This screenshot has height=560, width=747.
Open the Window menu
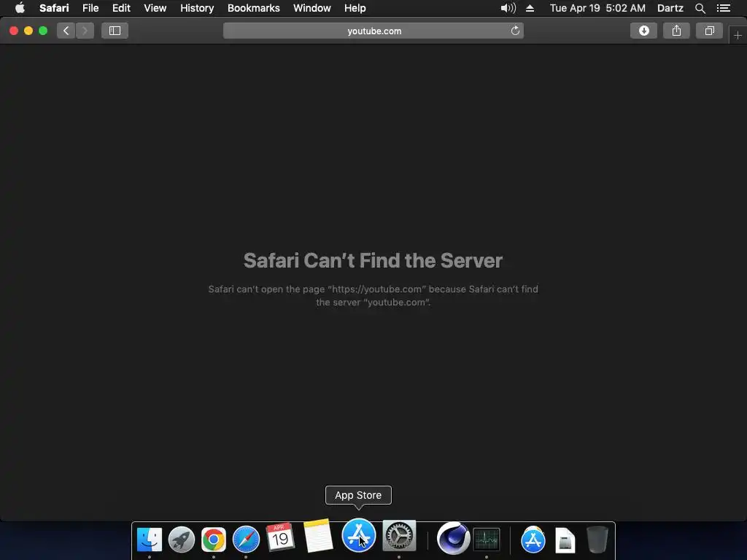(x=312, y=8)
